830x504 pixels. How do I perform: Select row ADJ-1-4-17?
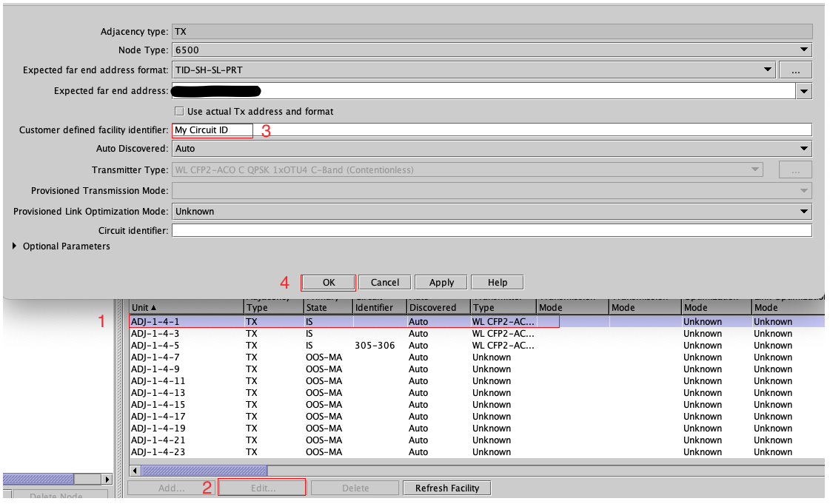pos(476,417)
